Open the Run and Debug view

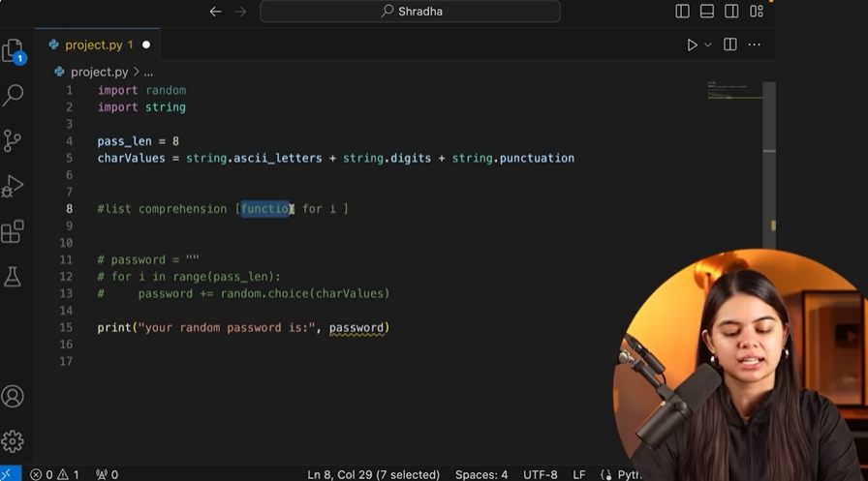click(x=13, y=186)
